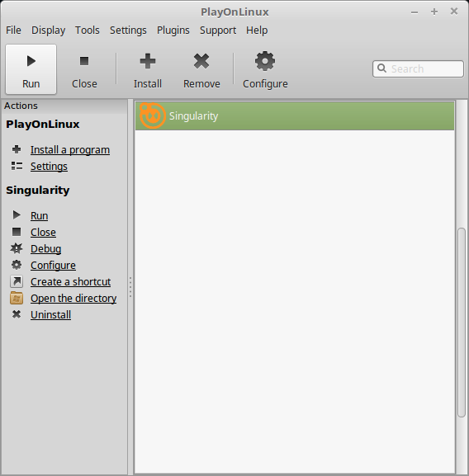469x476 pixels.
Task: Click the Run toolbar button
Action: pos(31,69)
